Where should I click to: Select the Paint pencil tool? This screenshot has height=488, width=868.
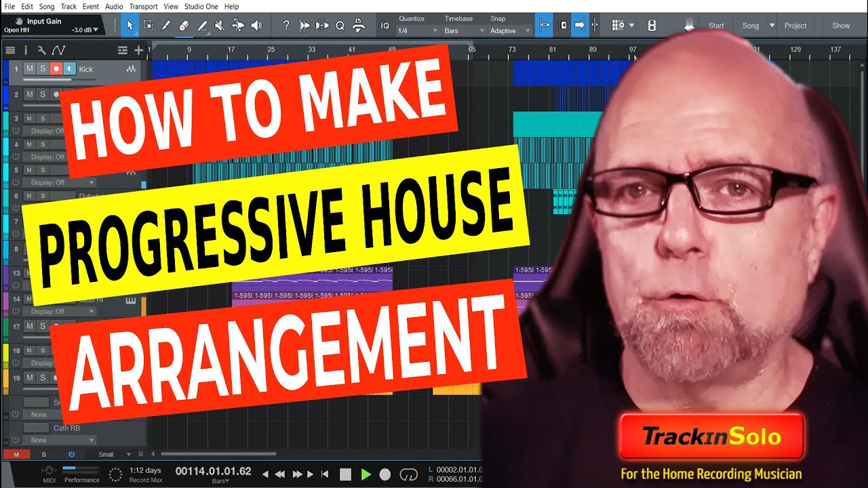click(202, 26)
